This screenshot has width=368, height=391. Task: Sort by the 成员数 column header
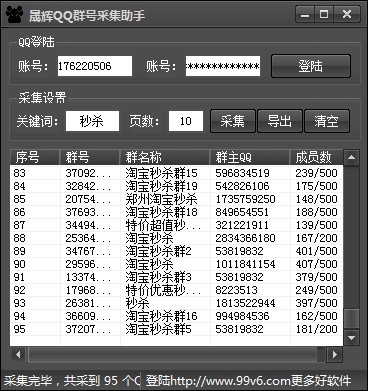click(x=316, y=157)
